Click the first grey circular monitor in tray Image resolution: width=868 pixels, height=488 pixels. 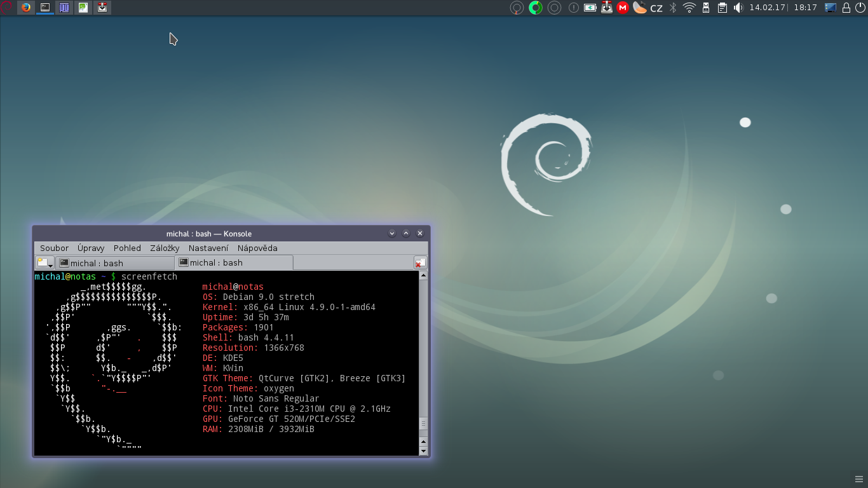pos(517,8)
